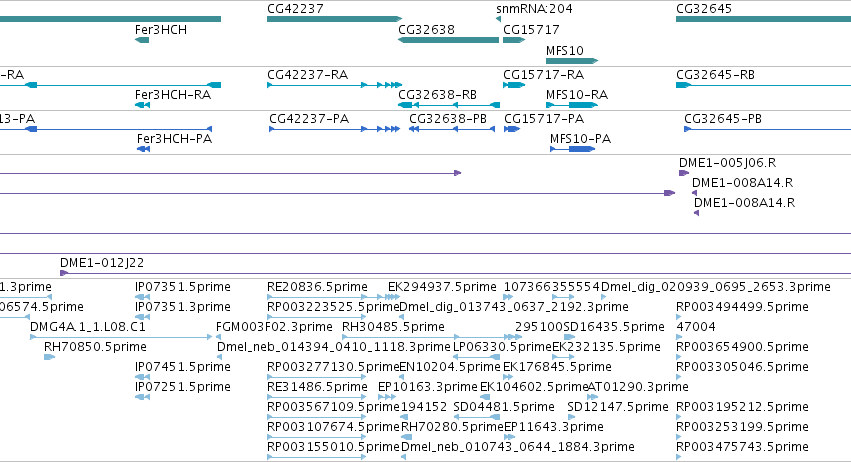Click the RP003253199.5prime EST label
Image resolution: width=851 pixels, height=462 pixels.
point(742,427)
